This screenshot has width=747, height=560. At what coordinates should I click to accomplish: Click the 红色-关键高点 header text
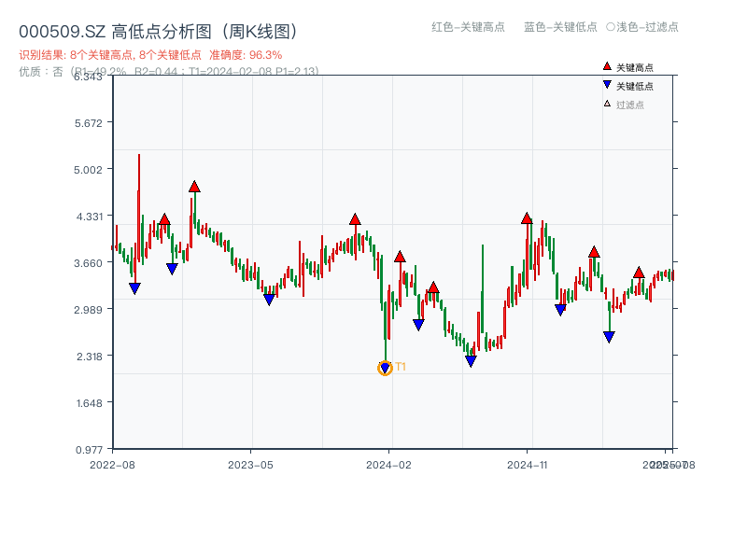coord(468,27)
